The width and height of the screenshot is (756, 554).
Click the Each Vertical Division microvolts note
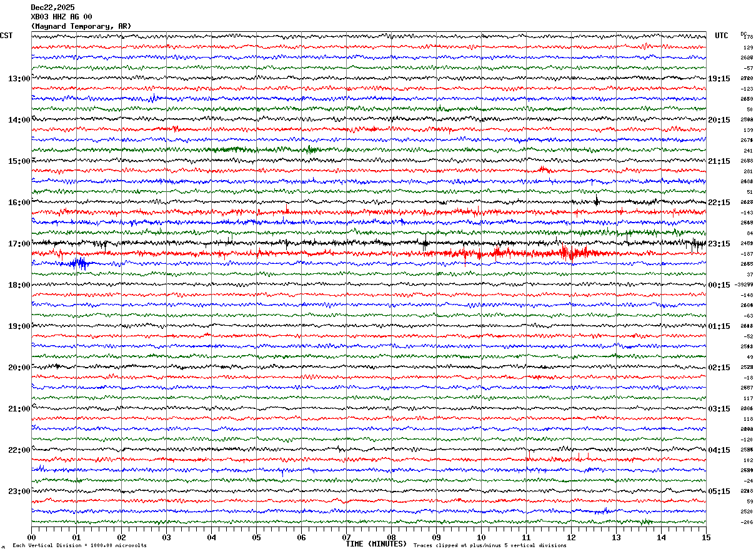pos(79,546)
